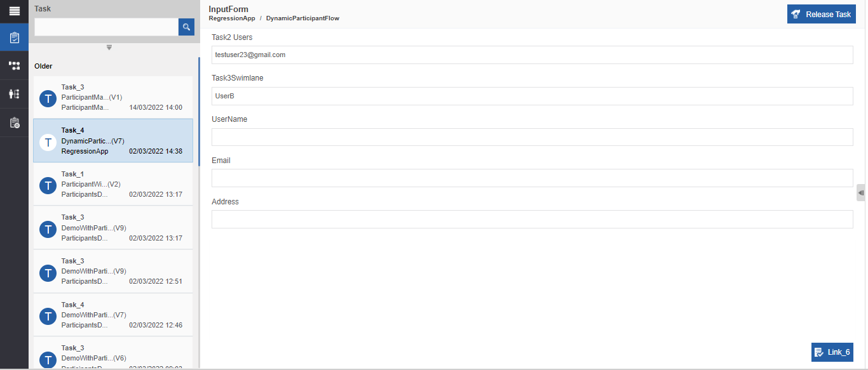The image size is (868, 370).
Task: Open the clipboard settings sidebar icon
Action: tap(14, 122)
